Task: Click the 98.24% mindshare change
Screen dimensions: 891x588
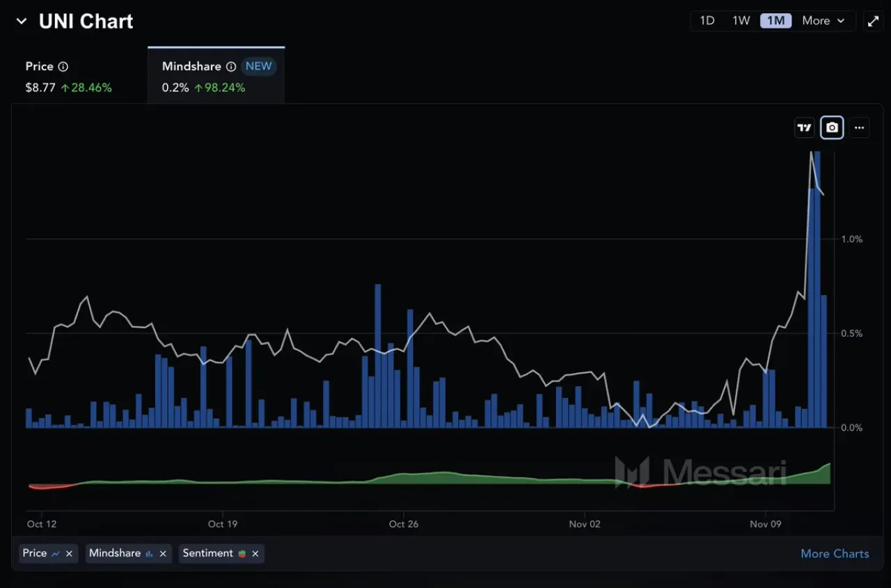Action: [219, 88]
